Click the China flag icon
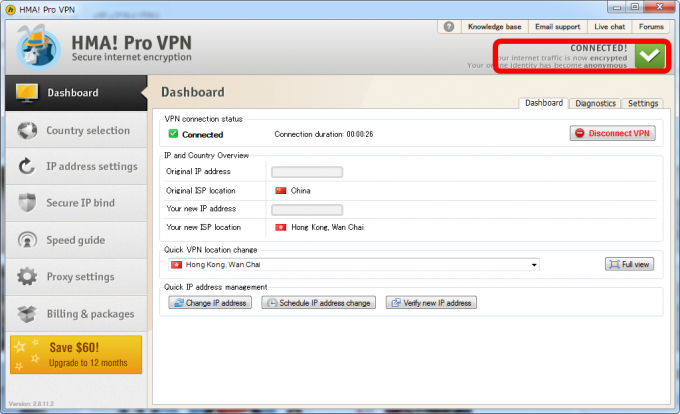Viewport: 680px width, 414px height. [x=281, y=190]
